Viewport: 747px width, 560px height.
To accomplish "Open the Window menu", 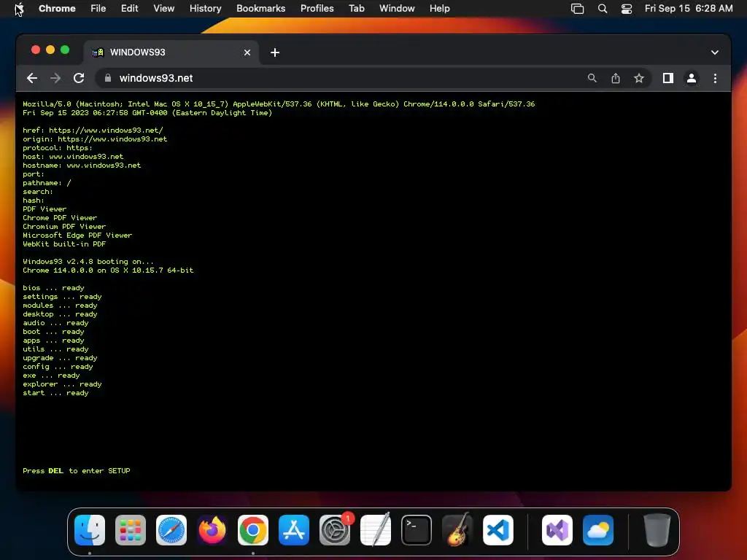I will [397, 9].
